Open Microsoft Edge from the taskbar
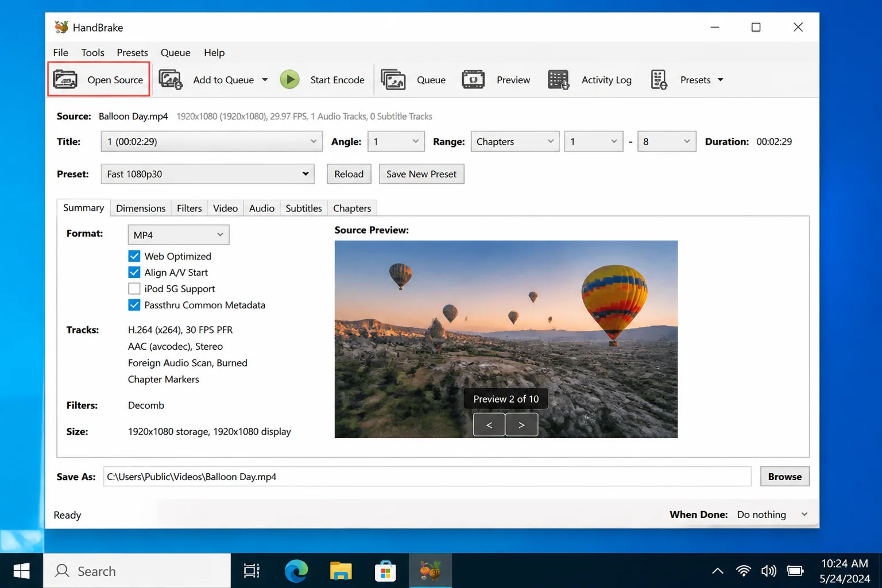The height and width of the screenshot is (588, 882). click(296, 571)
